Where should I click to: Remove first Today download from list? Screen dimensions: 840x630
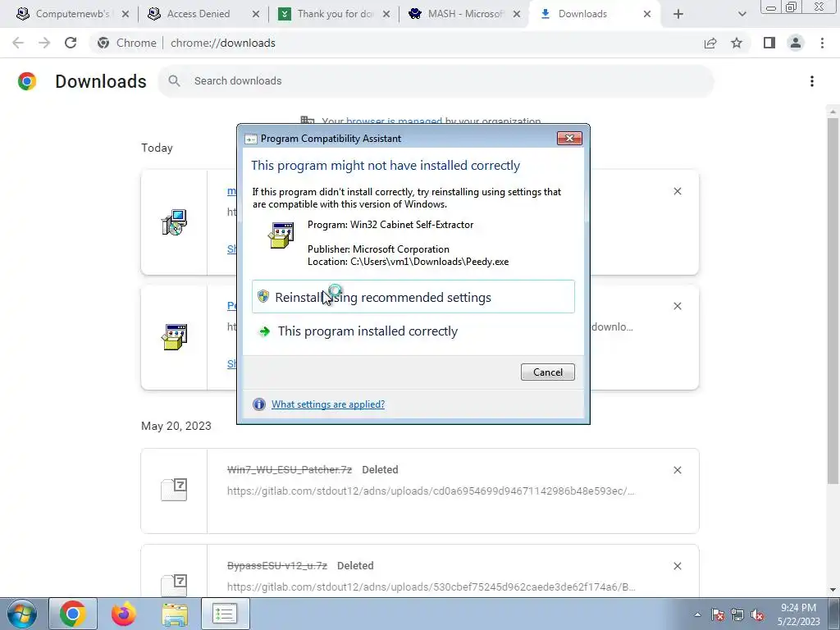[677, 191]
